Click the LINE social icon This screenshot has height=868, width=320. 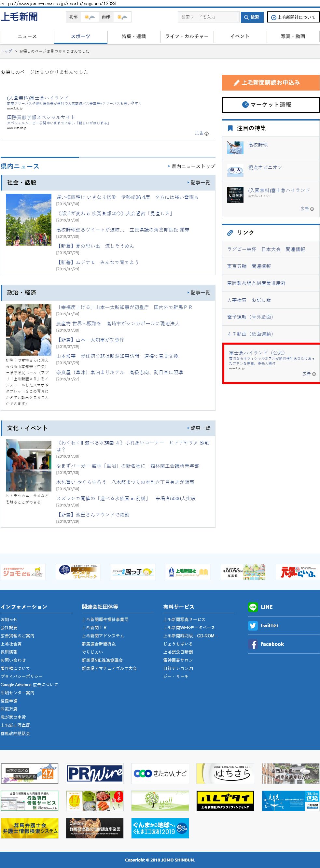click(x=253, y=607)
